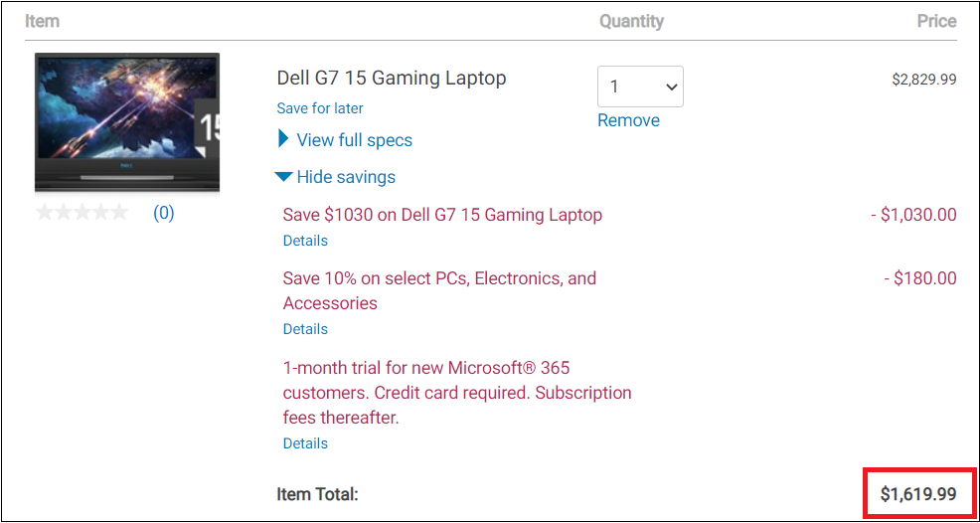Click the Save 10% on select PCs promo text
The width and height of the screenshot is (980, 523).
click(x=439, y=290)
